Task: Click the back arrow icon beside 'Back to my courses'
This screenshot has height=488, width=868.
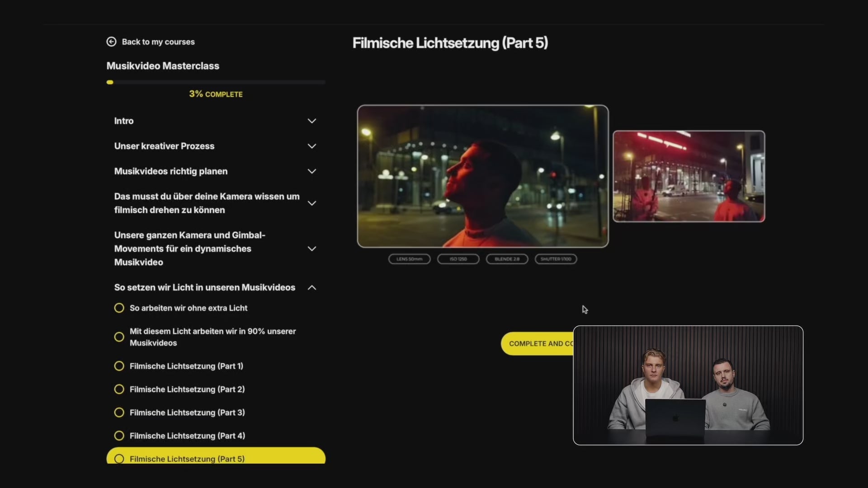Action: 111,41
